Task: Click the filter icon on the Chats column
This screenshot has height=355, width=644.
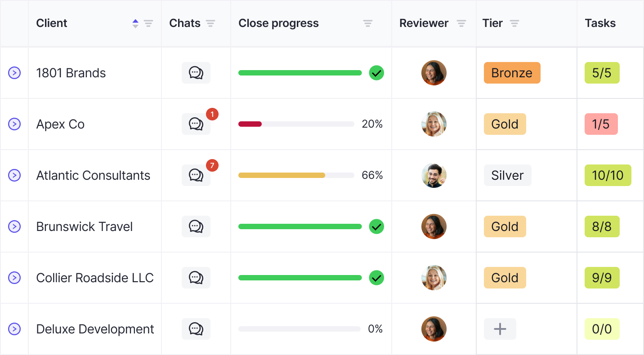Action: tap(210, 23)
